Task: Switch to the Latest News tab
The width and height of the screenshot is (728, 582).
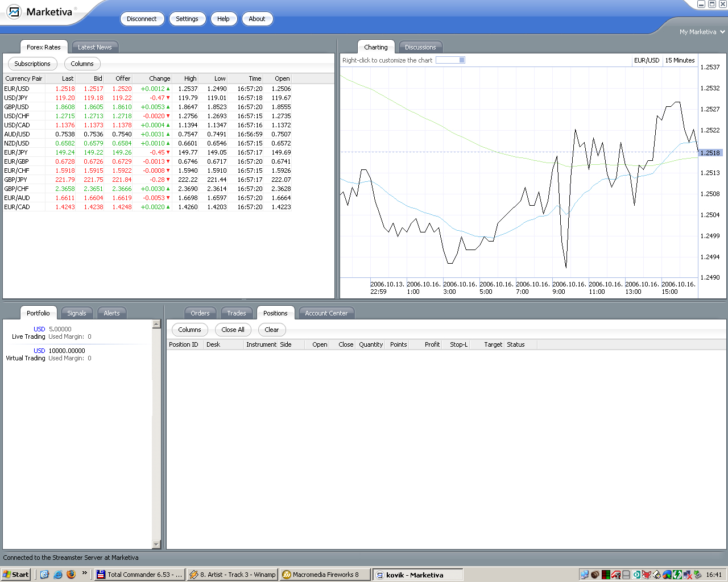Action: (94, 47)
